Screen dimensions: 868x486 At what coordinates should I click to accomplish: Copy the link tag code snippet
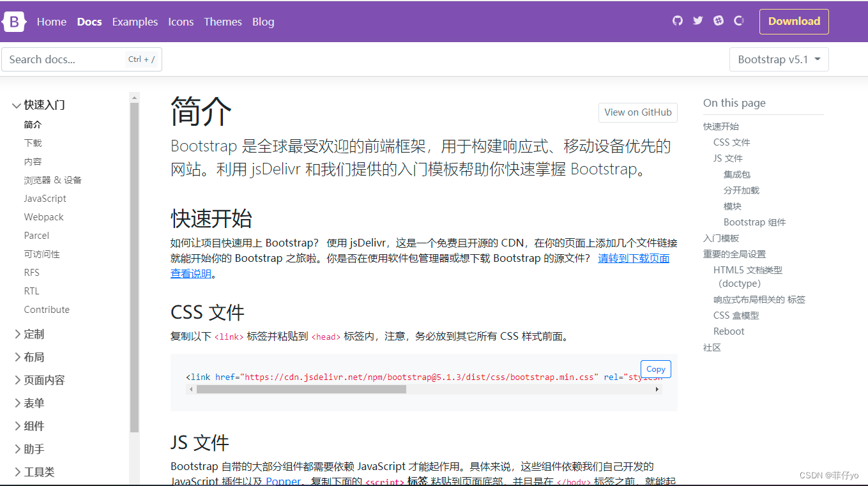point(656,369)
